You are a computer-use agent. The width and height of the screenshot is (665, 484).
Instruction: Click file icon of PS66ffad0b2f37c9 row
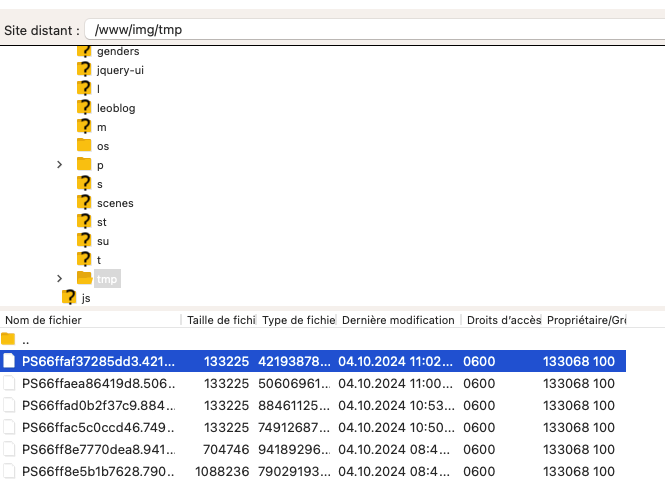8,405
